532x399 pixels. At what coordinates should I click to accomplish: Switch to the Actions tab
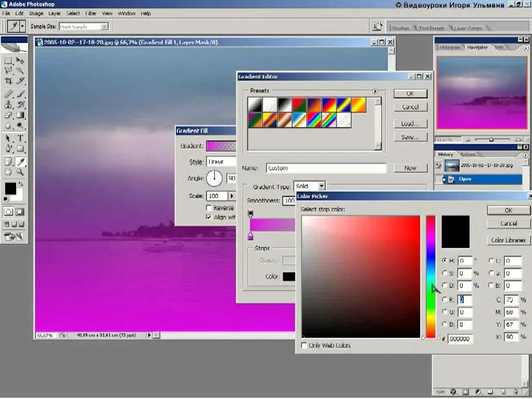pyautogui.click(x=468, y=155)
